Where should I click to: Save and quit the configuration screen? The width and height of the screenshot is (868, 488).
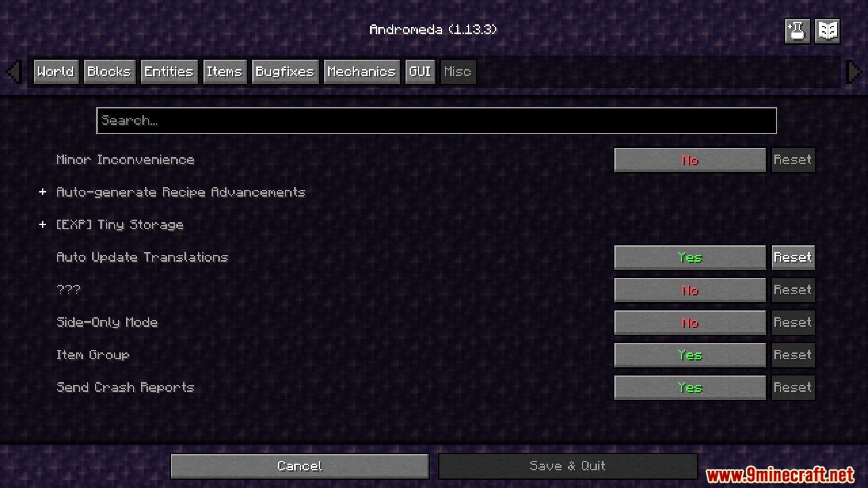click(566, 465)
